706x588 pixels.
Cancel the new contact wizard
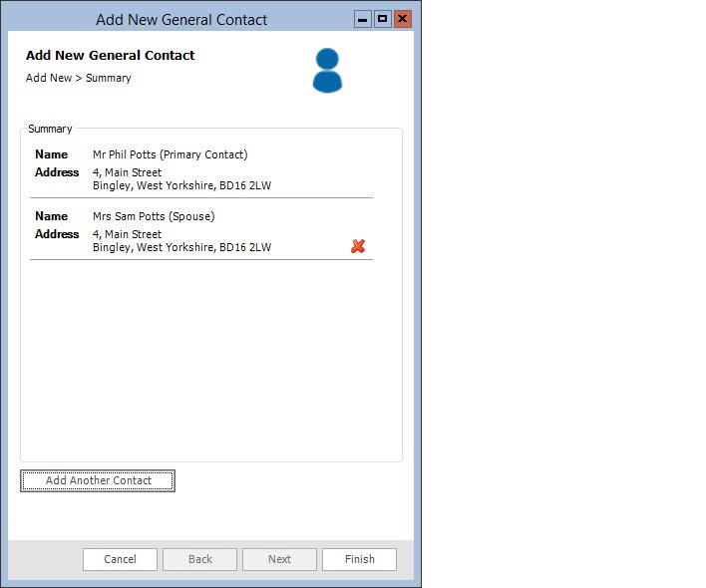point(120,559)
